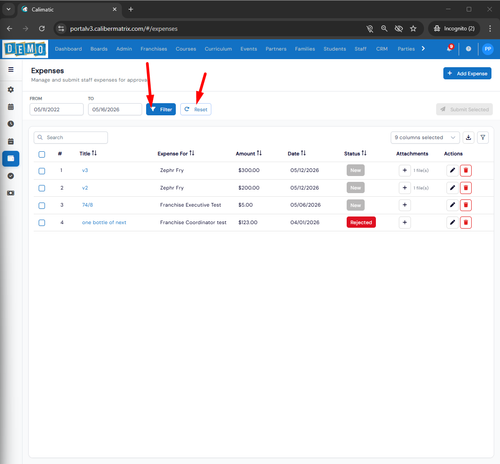500x464 pixels.
Task: Click the browser address bar URL
Action: pyautogui.click(x=124, y=29)
